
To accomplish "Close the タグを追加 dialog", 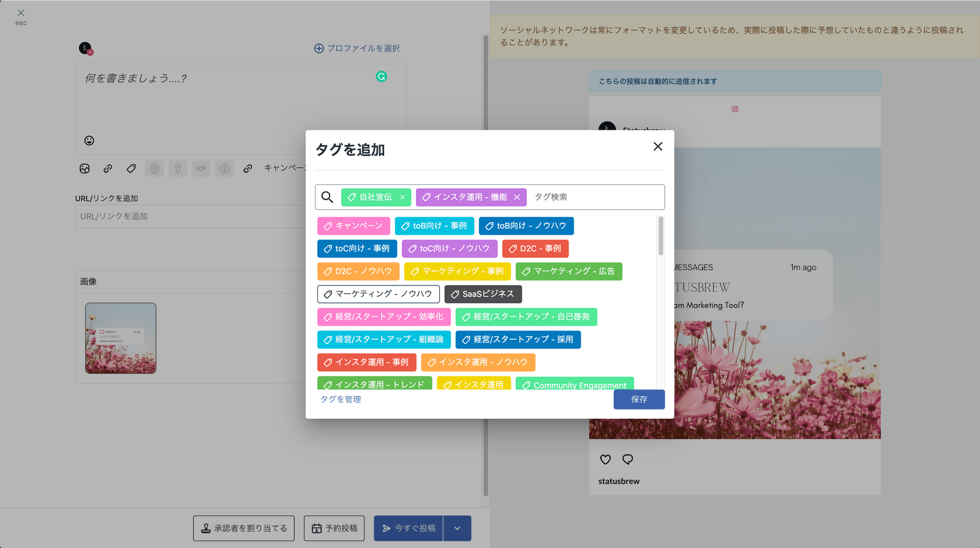I will pos(658,146).
